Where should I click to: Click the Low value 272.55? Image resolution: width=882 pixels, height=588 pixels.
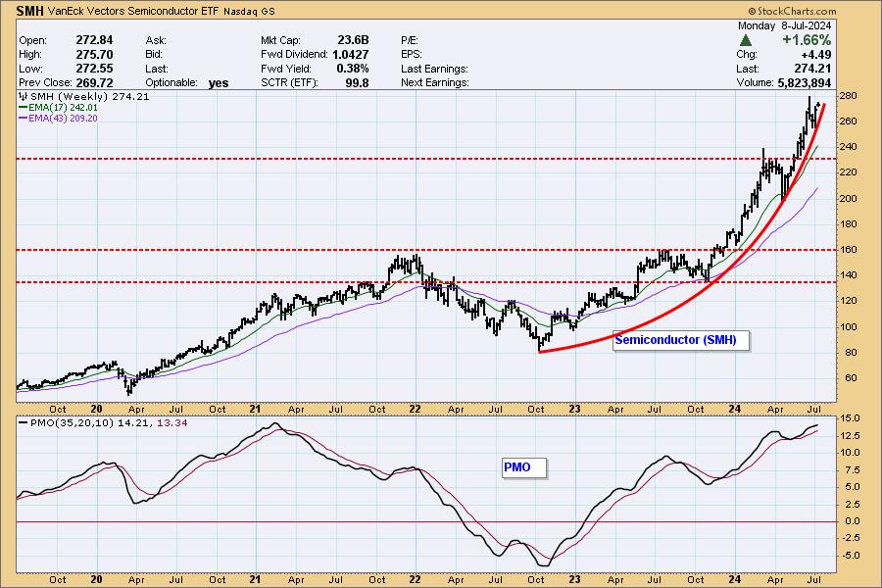tap(94, 69)
